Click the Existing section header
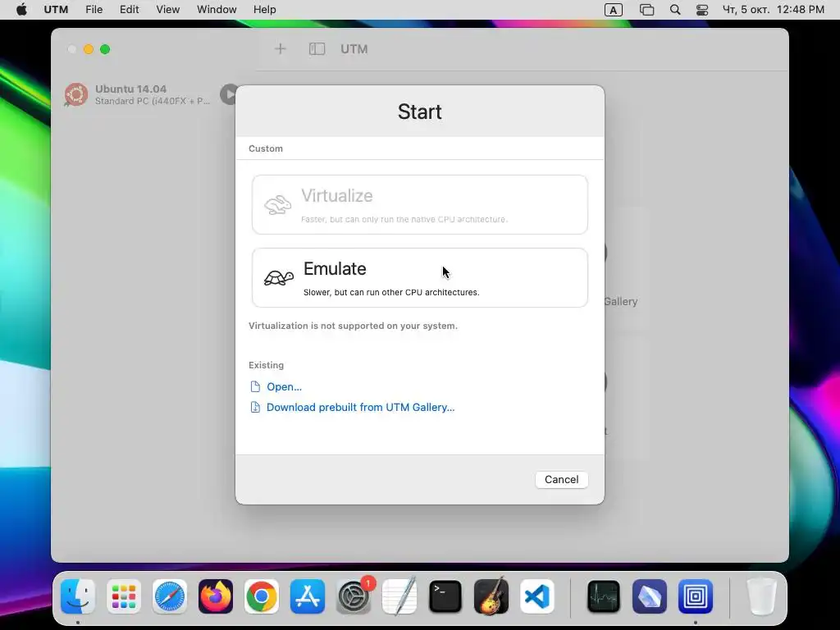 point(267,365)
